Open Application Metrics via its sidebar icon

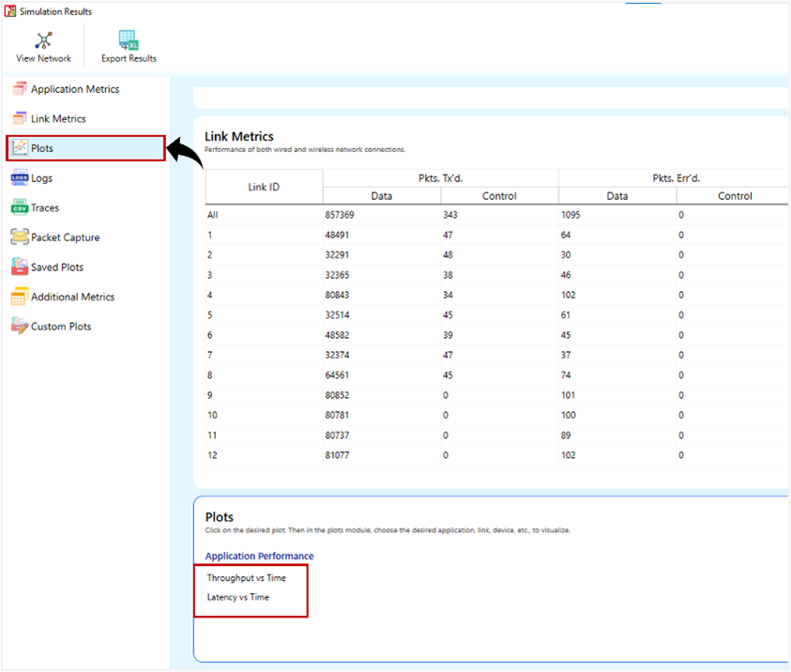19,89
